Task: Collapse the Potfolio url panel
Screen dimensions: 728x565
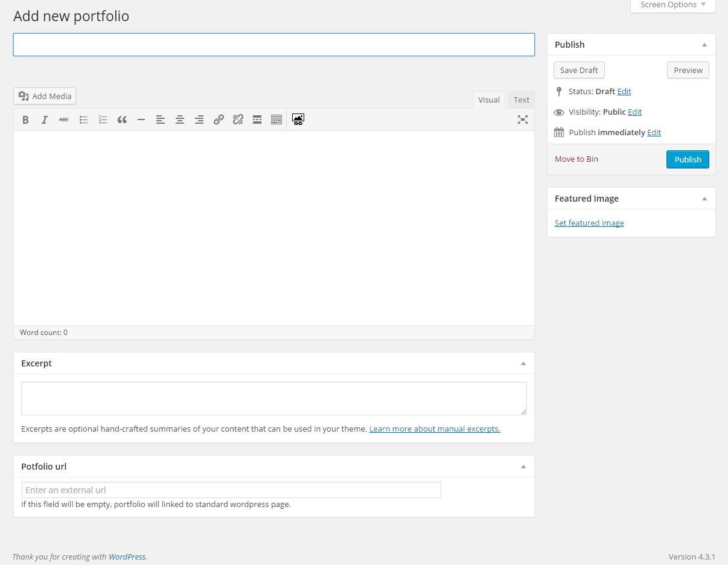Action: click(523, 467)
